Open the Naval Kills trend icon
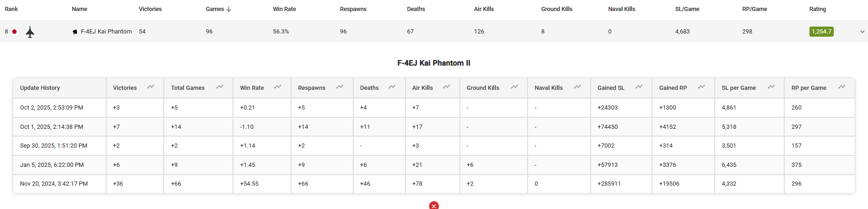The height and width of the screenshot is (209, 868). click(577, 87)
